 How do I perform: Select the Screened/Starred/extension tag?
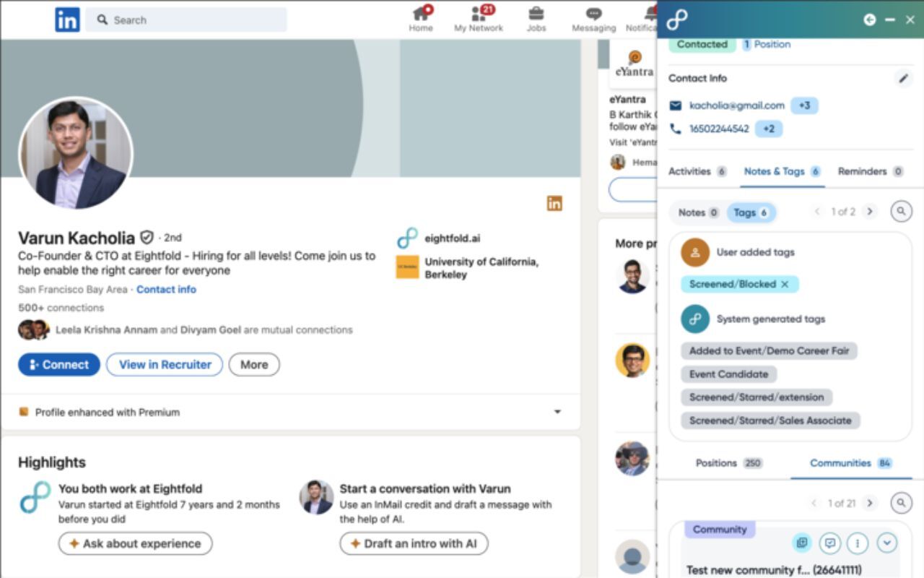tap(757, 397)
